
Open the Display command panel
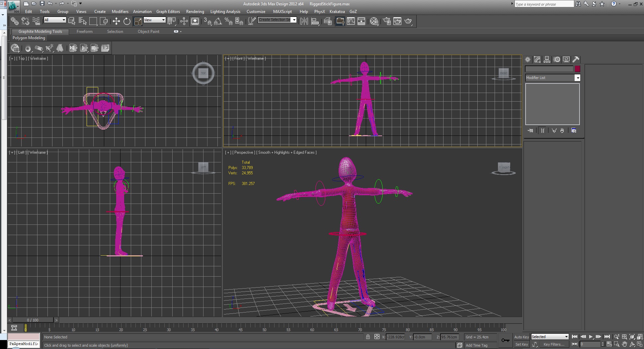566,59
